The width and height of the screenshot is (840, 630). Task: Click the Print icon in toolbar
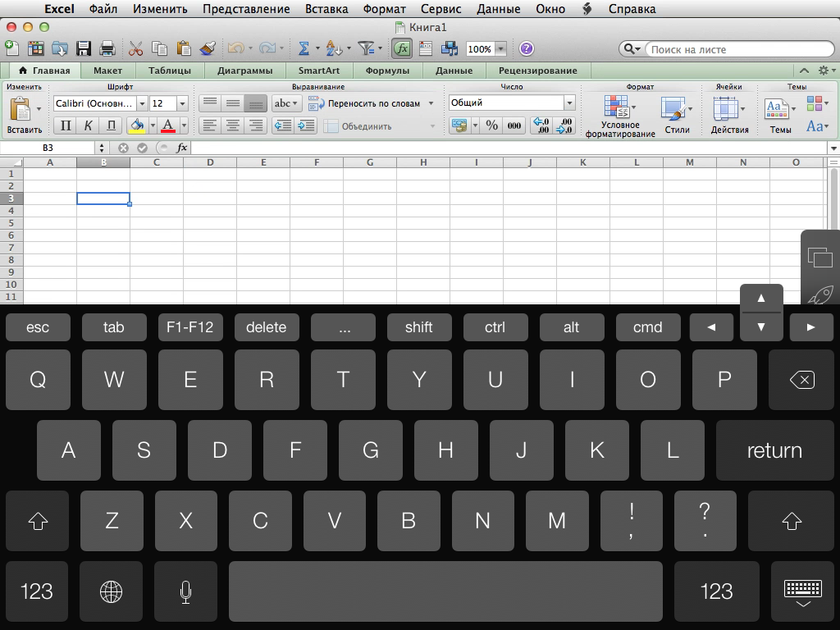coord(107,48)
